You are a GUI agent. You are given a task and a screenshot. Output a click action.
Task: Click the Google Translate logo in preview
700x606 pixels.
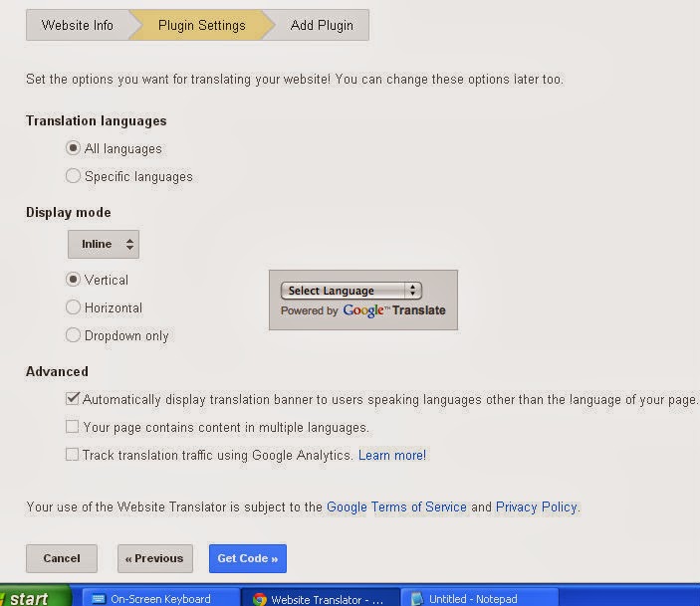click(x=394, y=310)
